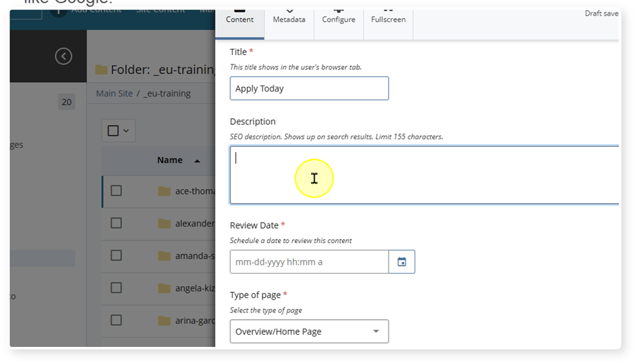The width and height of the screenshot is (636, 364).
Task: Open the Type of page dropdown
Action: click(x=309, y=331)
